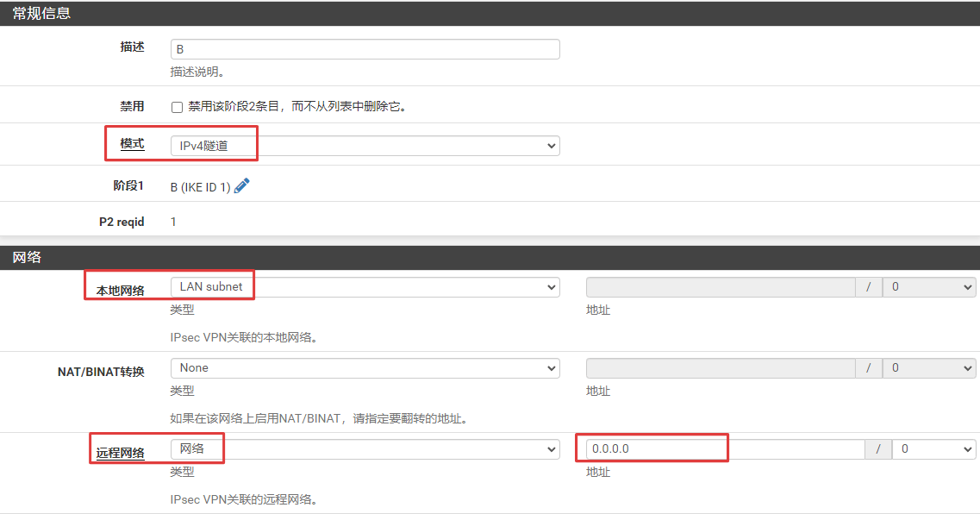This screenshot has width=980, height=514.
Task: Click the 远程网络 address field with 0.0.0.0
Action: 724,449
